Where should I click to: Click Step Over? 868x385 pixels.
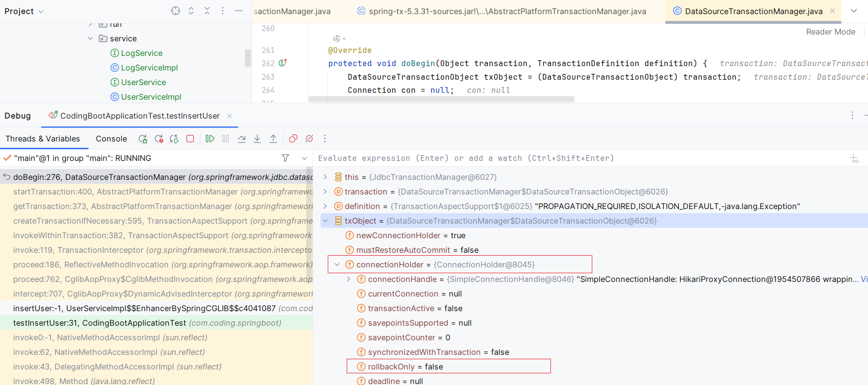click(x=242, y=139)
